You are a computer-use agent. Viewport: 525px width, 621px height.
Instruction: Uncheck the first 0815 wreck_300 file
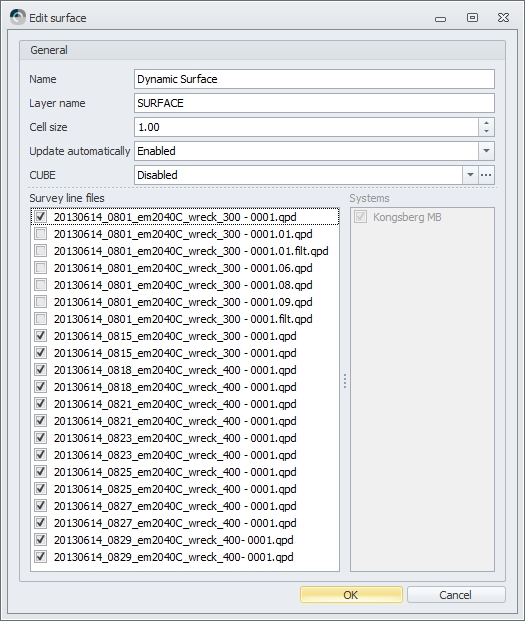(40, 336)
